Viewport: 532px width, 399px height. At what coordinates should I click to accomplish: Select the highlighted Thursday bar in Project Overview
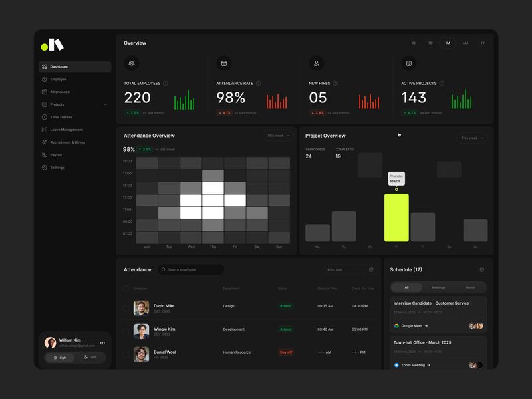[397, 216]
